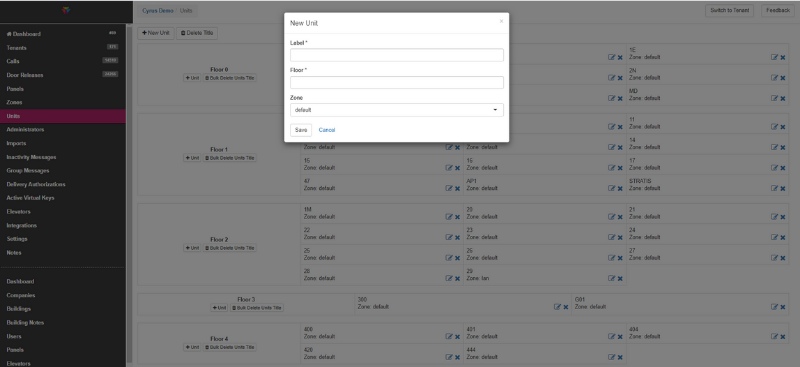Delete unit 22
The image size is (800, 367).
457,237
